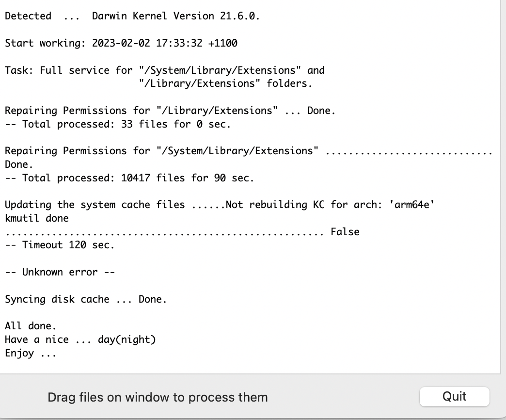This screenshot has width=506, height=420.
Task: Click the "kmutil done" line
Action: (37, 218)
